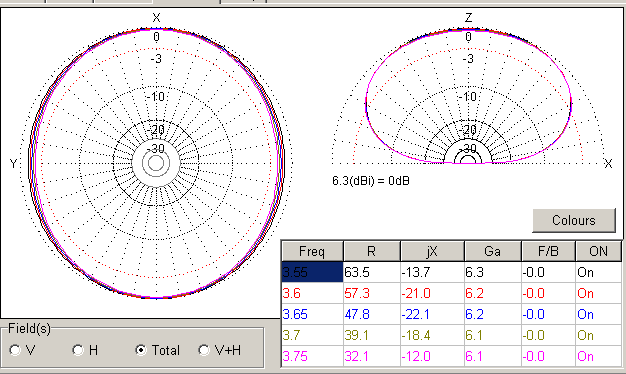Viewport: 626px width, 374px height.
Task: Click the R value 39.1
Action: [372, 335]
